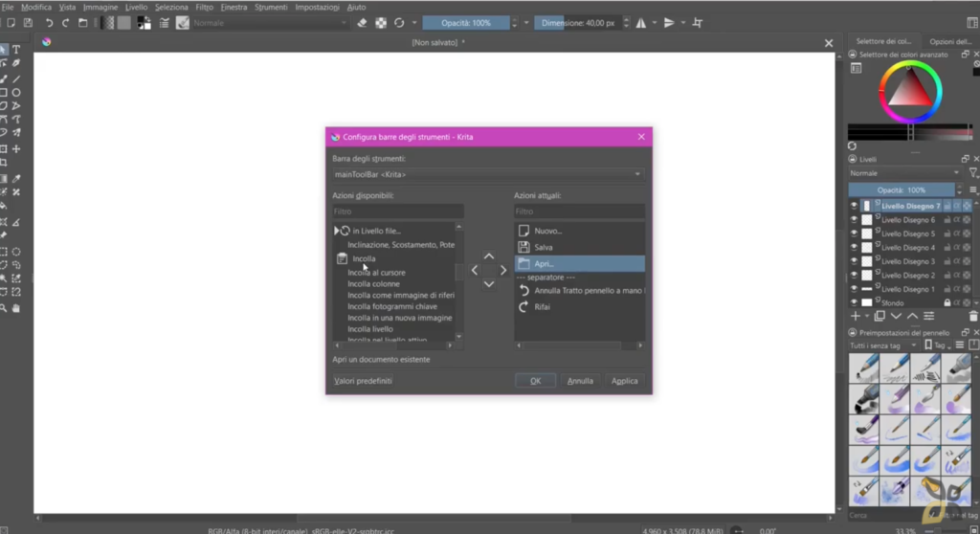Expand the add-layer arrow next to plus
This screenshot has width=980, height=534.
pyautogui.click(x=867, y=317)
